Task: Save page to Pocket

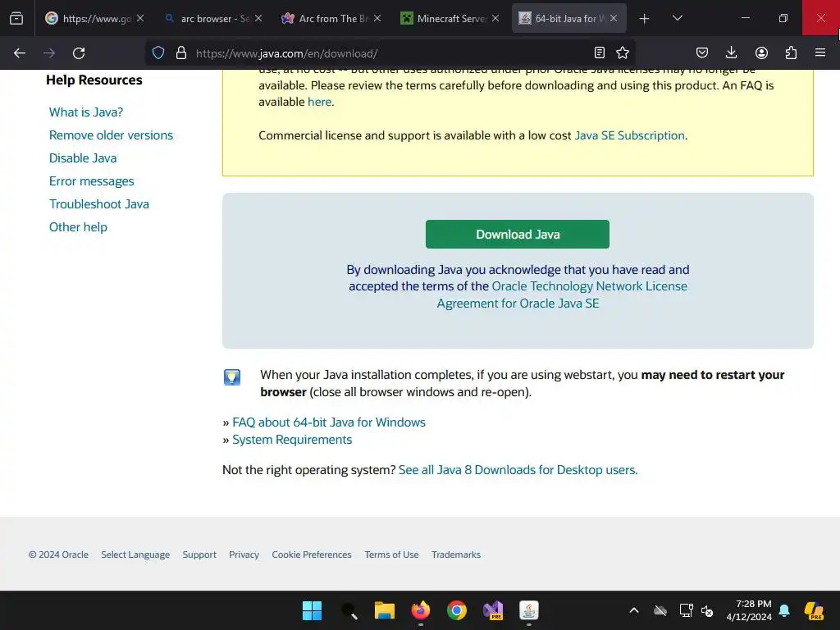Action: (x=702, y=52)
